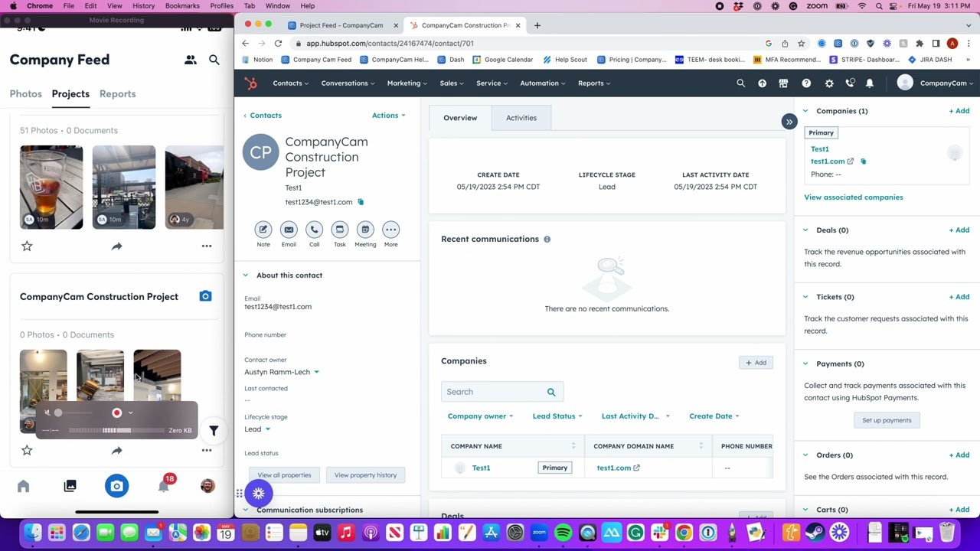
Task: Open the notifications bell with 18 badge
Action: coord(163,486)
